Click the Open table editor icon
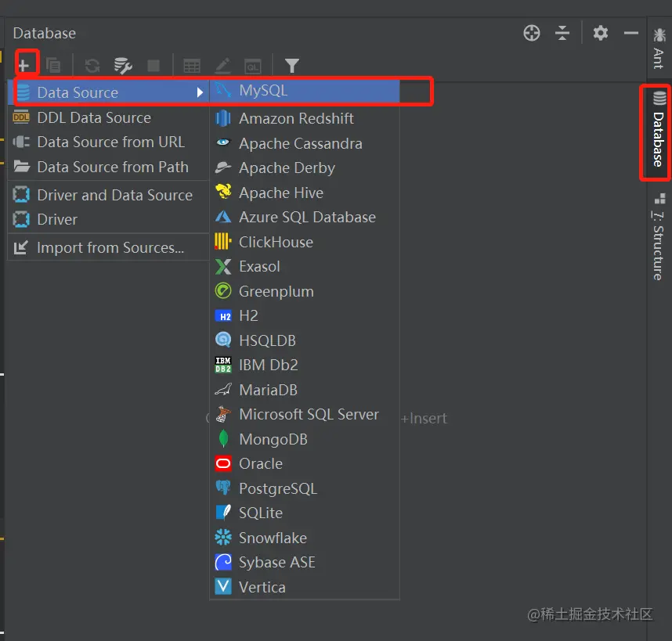 [192, 66]
